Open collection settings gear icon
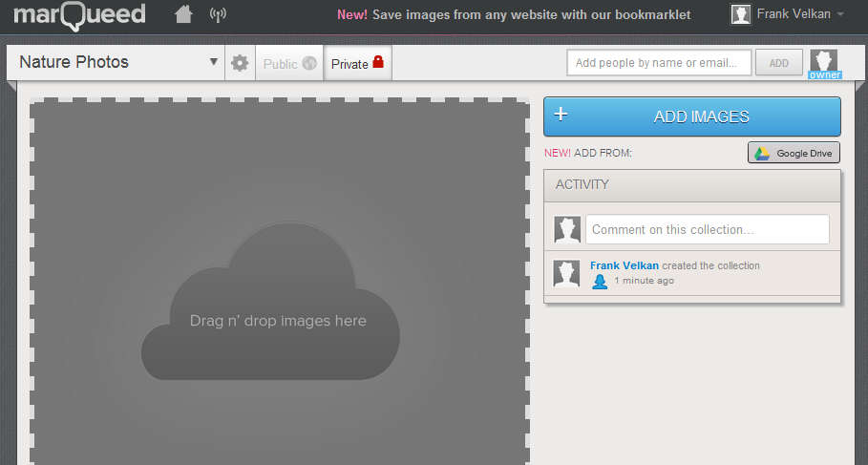This screenshot has width=868, height=465. [x=240, y=63]
